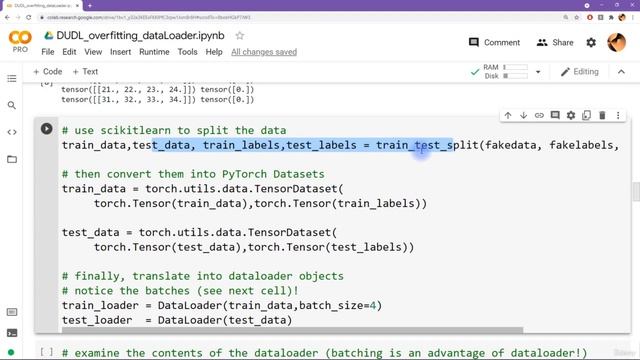640x360 pixels.
Task: Open the user account avatar
Action: [616, 42]
